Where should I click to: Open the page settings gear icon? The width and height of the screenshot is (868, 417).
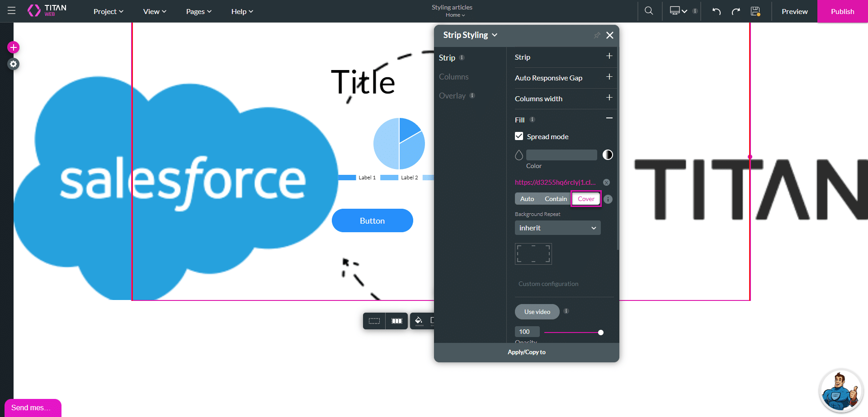pyautogui.click(x=14, y=64)
